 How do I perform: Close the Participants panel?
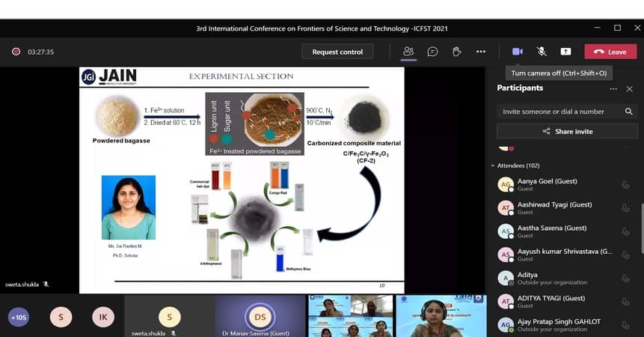[629, 88]
